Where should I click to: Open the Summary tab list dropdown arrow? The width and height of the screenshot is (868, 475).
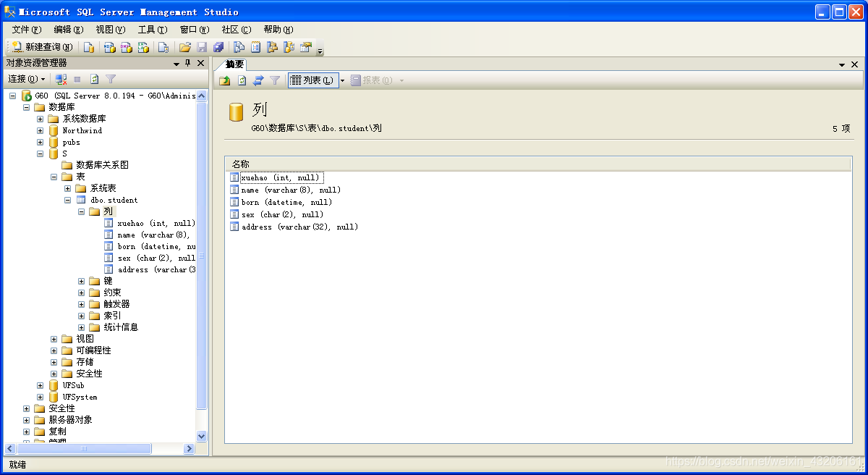click(x=842, y=64)
